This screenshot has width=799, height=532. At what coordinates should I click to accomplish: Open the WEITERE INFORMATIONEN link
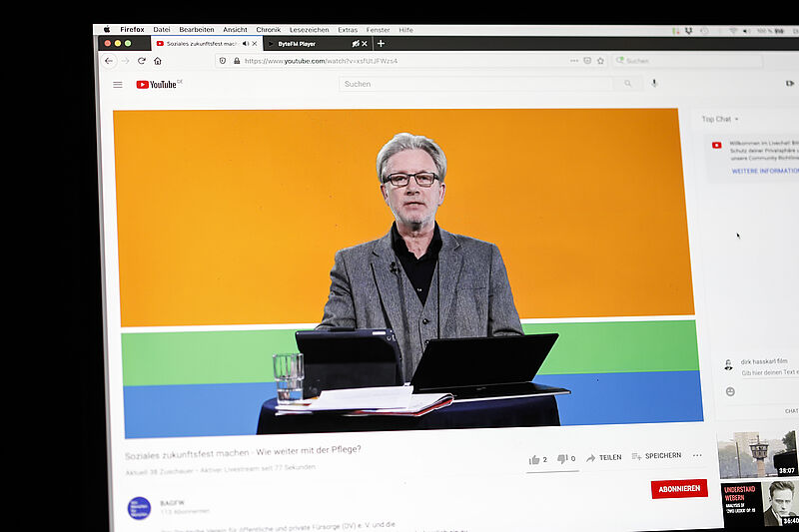click(x=765, y=171)
